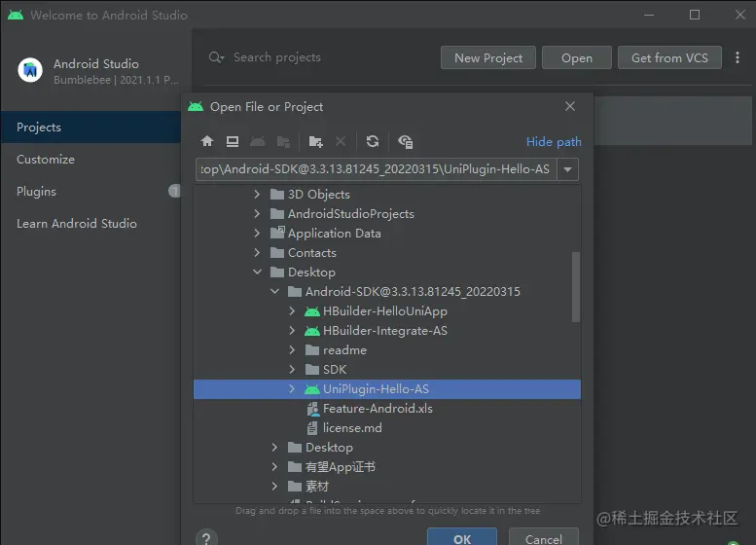756x545 pixels.
Task: Open Learn Android Studio section
Action: [90, 223]
